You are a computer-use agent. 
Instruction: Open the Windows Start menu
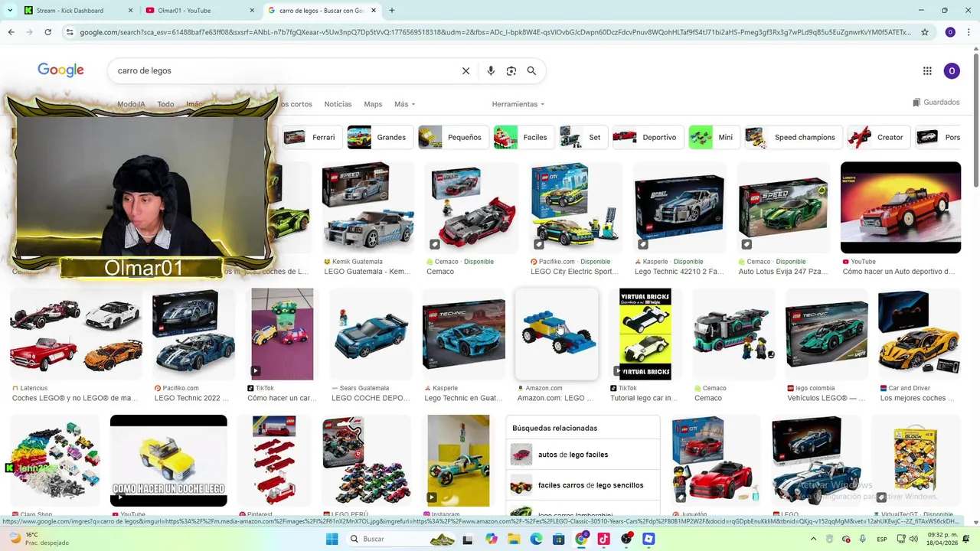[332, 539]
